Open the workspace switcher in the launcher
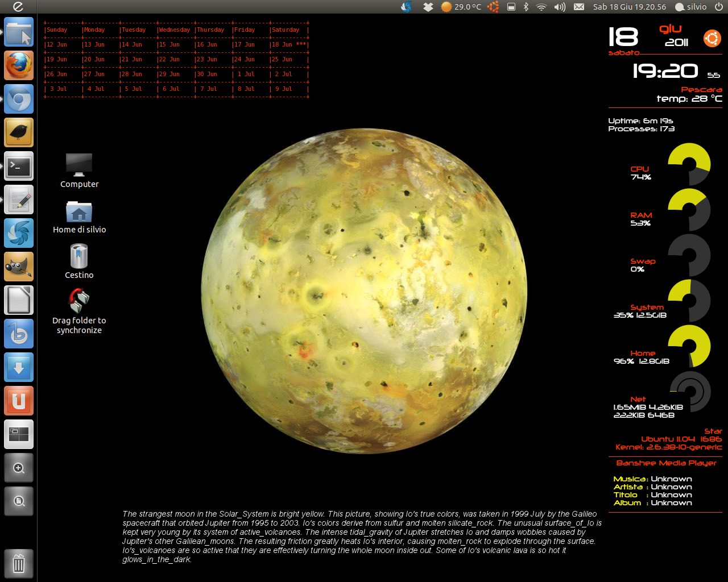The image size is (728, 582). pos(19,434)
